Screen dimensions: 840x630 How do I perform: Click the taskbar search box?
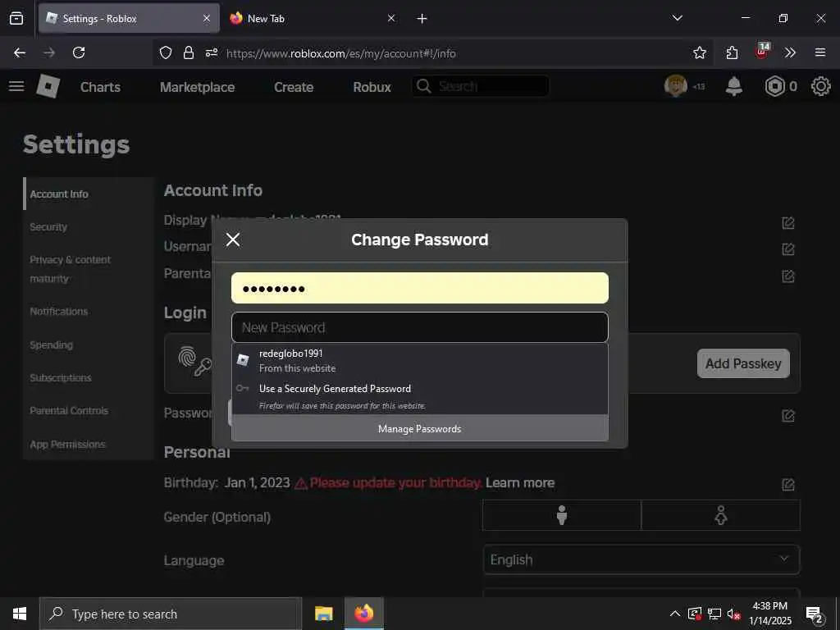[171, 614]
